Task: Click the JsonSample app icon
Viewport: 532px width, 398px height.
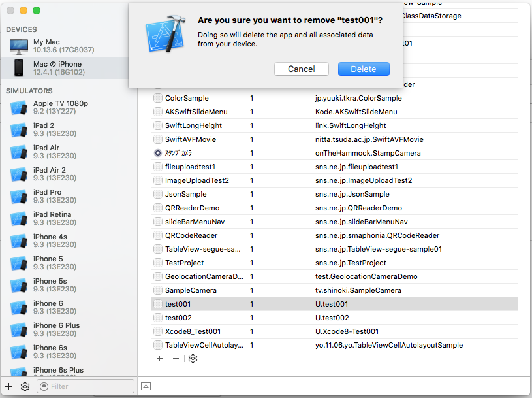Action: pyautogui.click(x=157, y=194)
